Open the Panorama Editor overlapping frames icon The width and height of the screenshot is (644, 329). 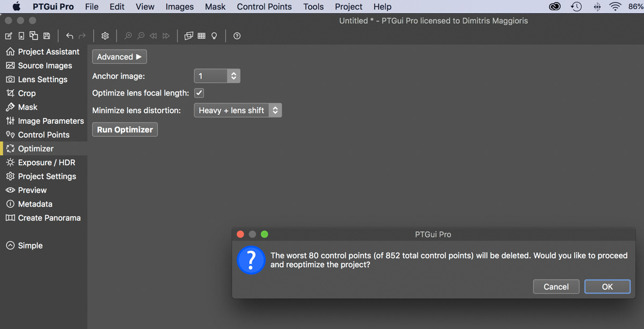[189, 36]
